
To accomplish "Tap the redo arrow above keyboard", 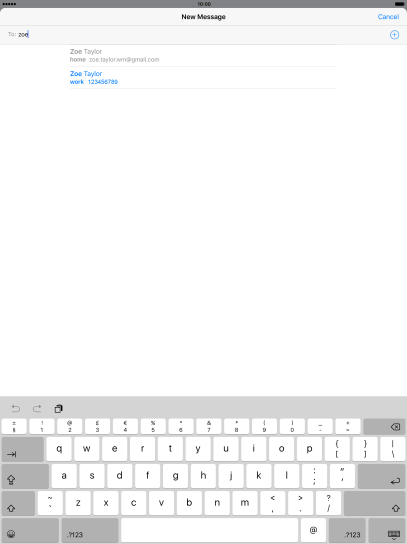I will tap(37, 409).
